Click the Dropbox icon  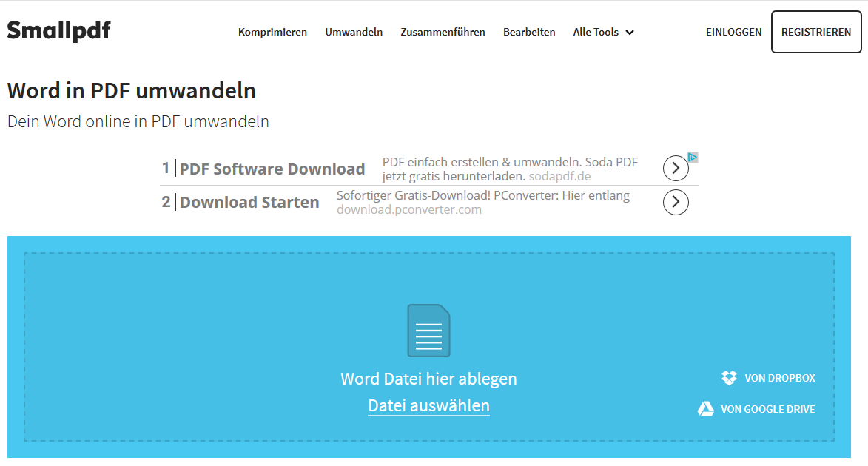729,378
